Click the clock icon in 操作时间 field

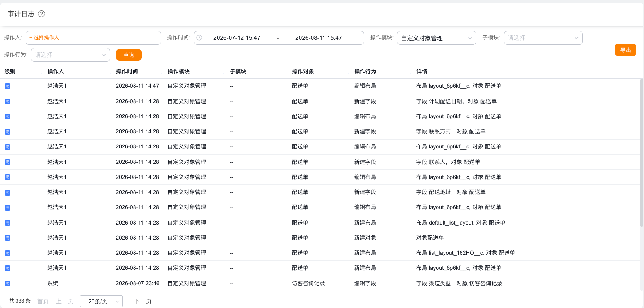(199, 38)
